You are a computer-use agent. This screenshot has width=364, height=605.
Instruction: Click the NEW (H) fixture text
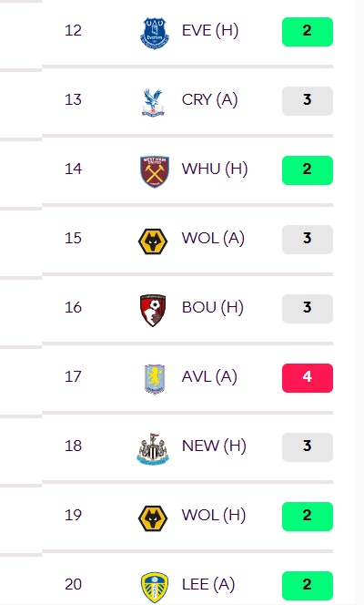pos(214,446)
